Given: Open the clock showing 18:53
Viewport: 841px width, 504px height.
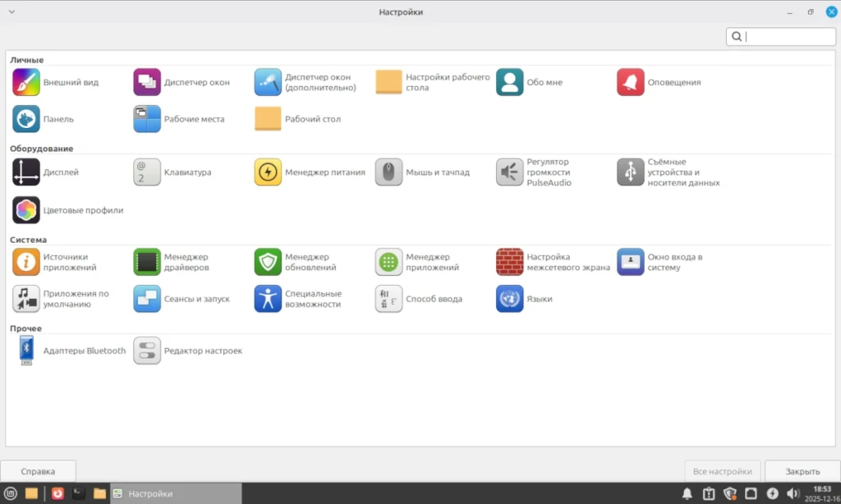Looking at the screenshot, I should [x=821, y=493].
